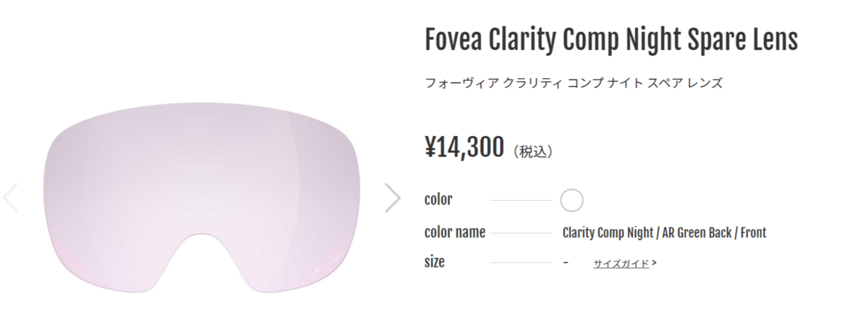Screen dimensions: 868x310
Task: Click the next image arrow
Action: click(x=392, y=198)
